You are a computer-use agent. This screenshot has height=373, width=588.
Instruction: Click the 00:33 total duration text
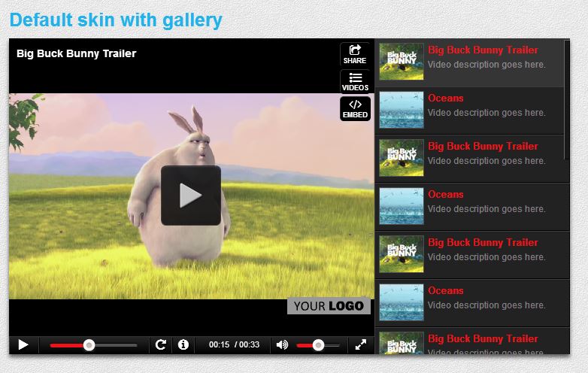(x=250, y=344)
